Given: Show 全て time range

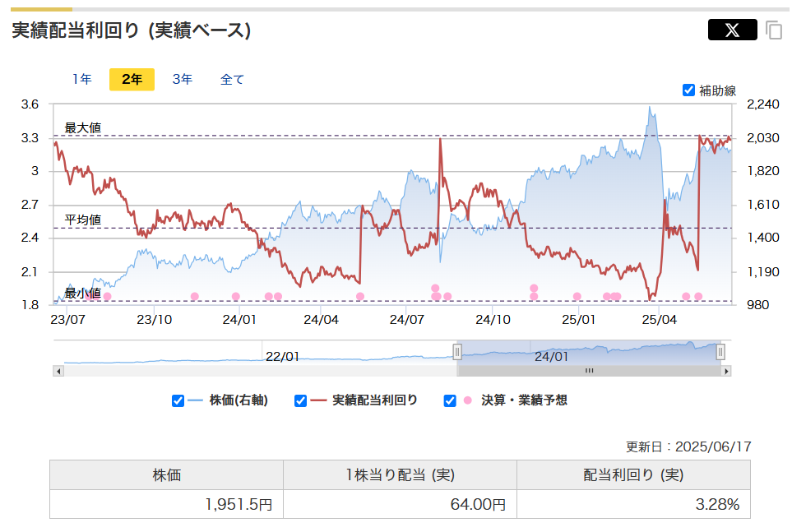Looking at the screenshot, I should [232, 80].
